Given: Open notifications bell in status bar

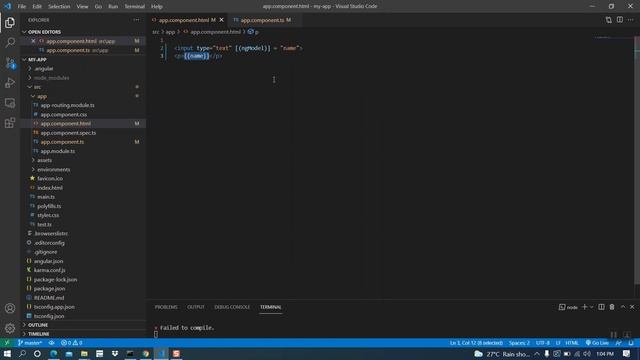Looking at the screenshot, I should tap(631, 343).
